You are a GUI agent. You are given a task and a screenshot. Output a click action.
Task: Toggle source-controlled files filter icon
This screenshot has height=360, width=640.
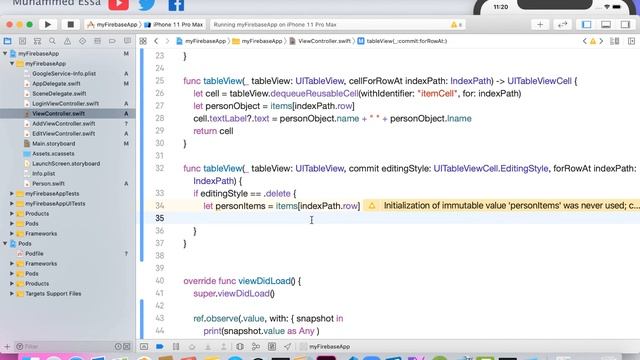(x=127, y=347)
